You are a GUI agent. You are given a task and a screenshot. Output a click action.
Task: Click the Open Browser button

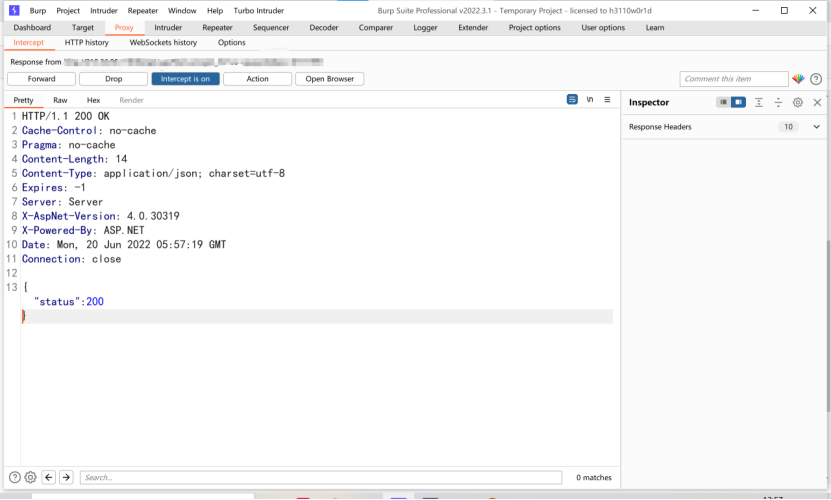pyautogui.click(x=330, y=79)
